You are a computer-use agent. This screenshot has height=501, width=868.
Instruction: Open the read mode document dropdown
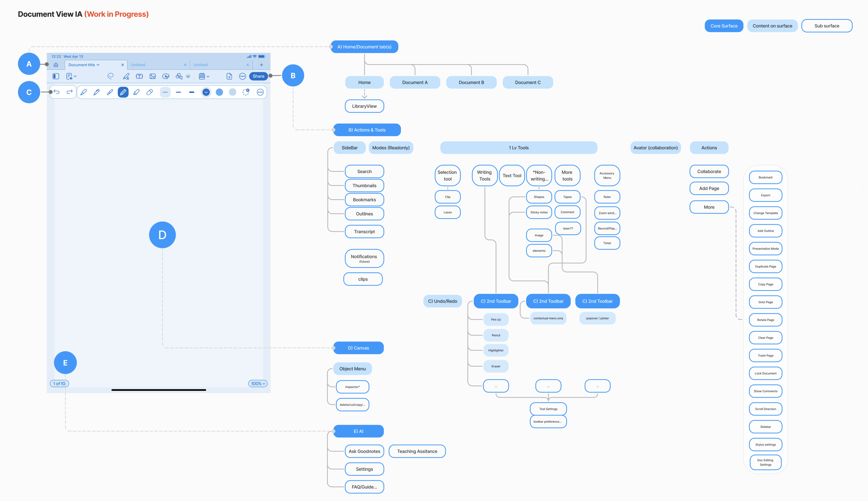point(71,76)
